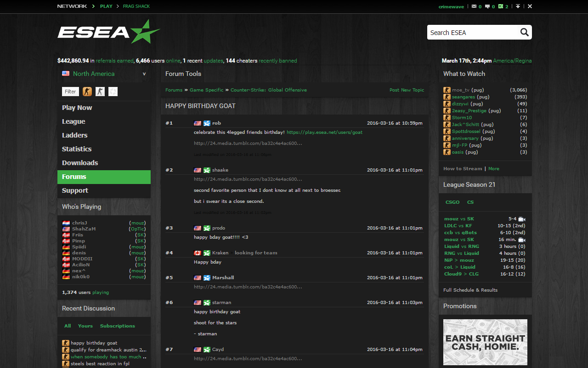Open the Forums breadcrumb link
The width and height of the screenshot is (588, 368).
tap(174, 90)
